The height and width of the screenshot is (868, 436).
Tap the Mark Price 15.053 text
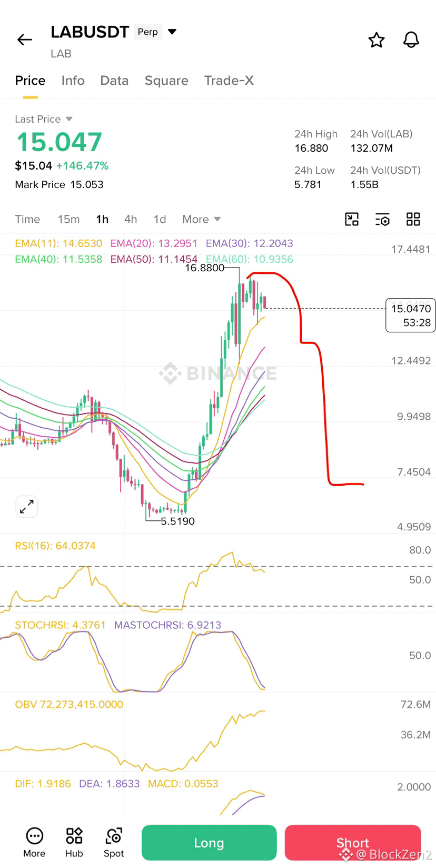click(59, 184)
